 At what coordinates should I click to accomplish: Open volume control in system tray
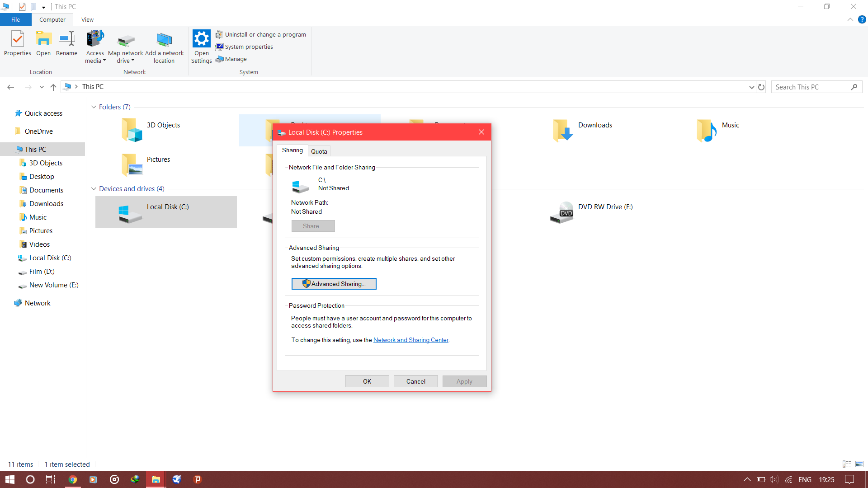pos(774,479)
